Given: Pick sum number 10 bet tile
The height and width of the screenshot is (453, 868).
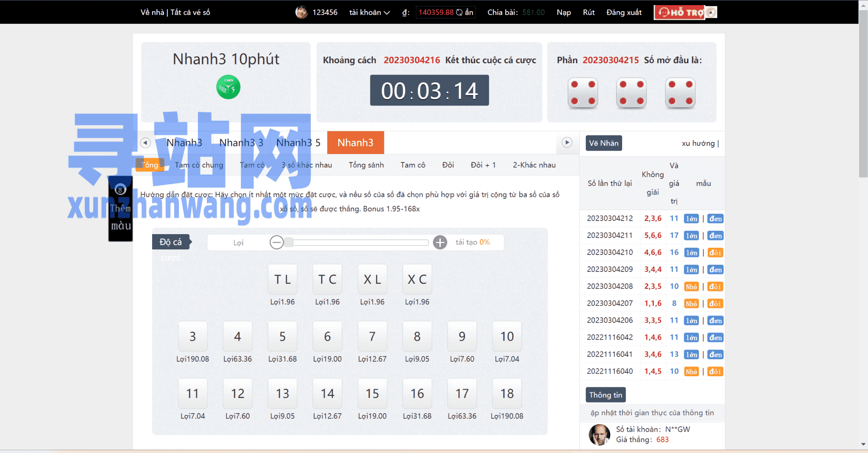Looking at the screenshot, I should click(x=506, y=336).
